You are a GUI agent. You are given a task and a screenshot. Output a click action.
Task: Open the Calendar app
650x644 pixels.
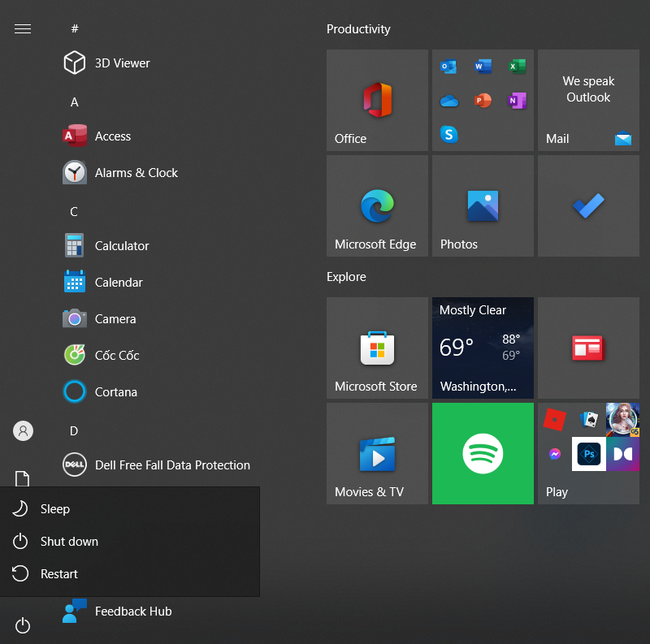(158, 283)
